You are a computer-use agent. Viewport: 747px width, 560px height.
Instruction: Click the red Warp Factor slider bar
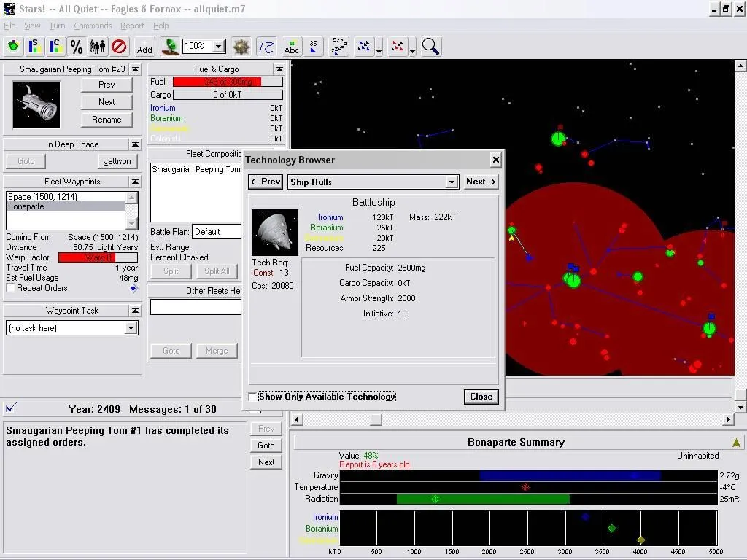98,257
